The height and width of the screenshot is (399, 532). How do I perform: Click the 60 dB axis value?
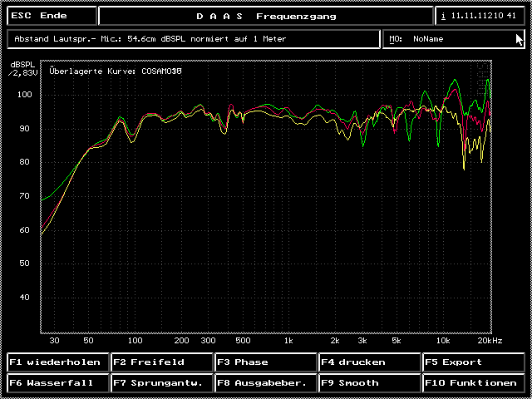tap(24, 229)
